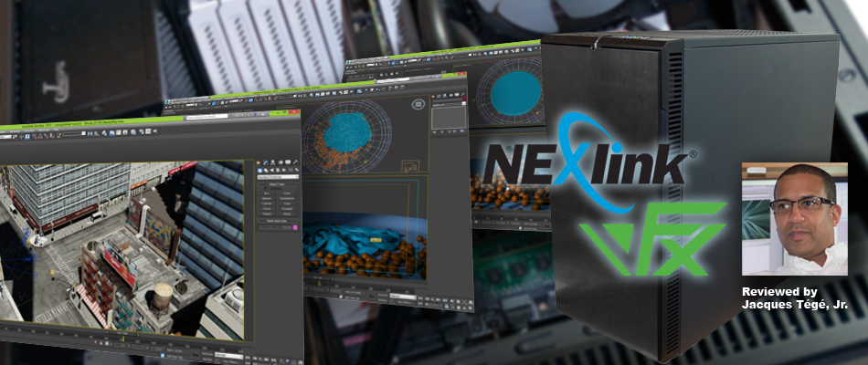The height and width of the screenshot is (365, 868).
Task: Click ViewCube in middle window top viewport
Action: (418, 105)
